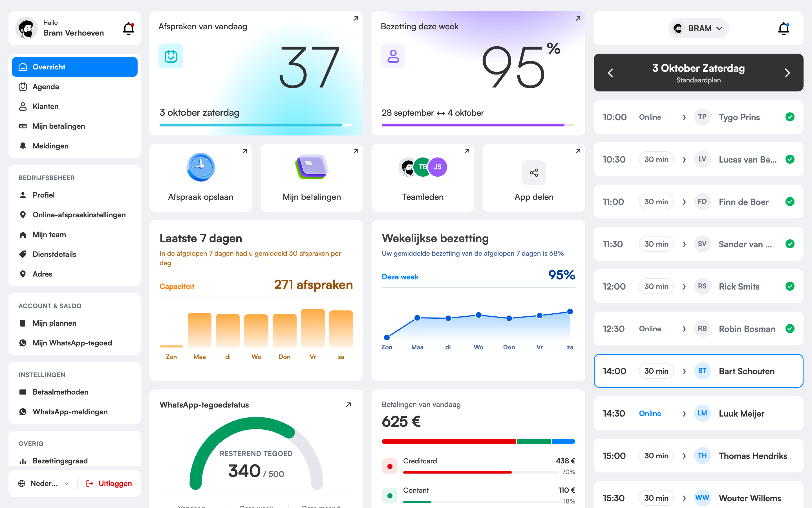Click the green checkmark for Robin Bosman
The width and height of the screenshot is (812, 508).
pyautogui.click(x=790, y=329)
